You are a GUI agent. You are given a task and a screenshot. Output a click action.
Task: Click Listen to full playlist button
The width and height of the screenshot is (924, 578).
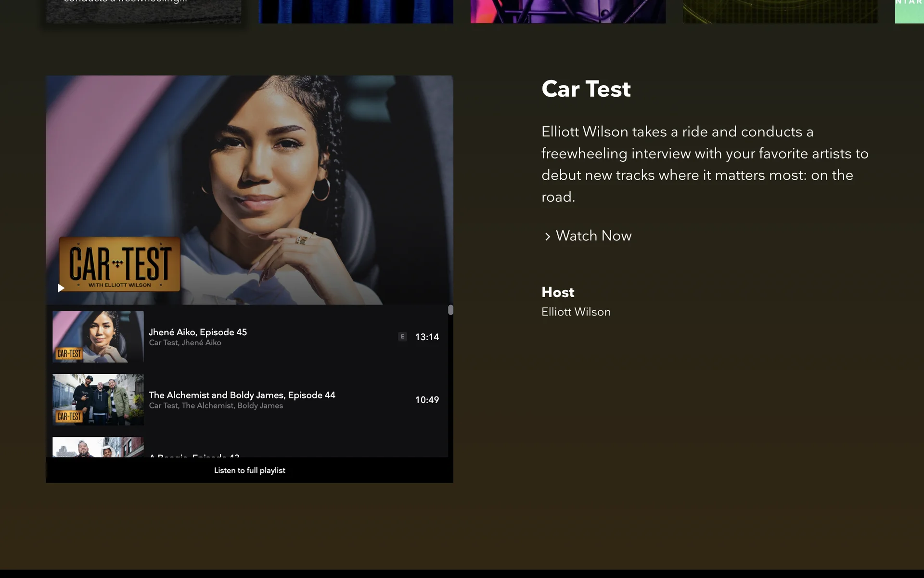(249, 470)
